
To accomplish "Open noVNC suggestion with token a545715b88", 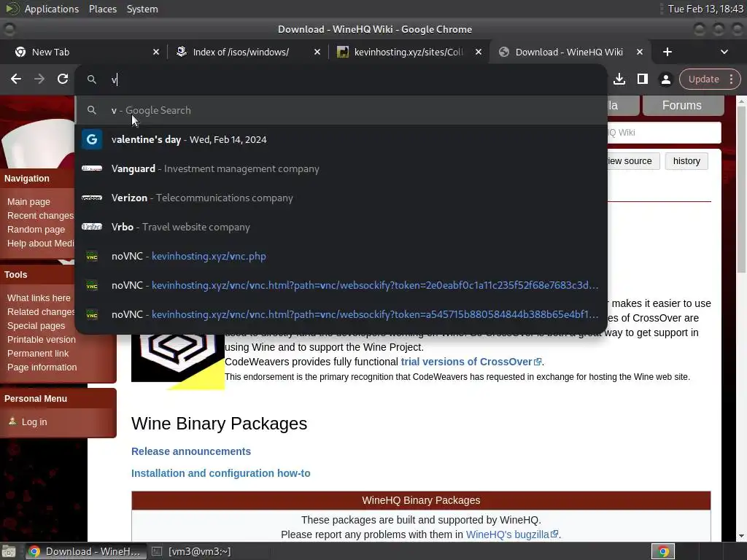I will (x=341, y=314).
